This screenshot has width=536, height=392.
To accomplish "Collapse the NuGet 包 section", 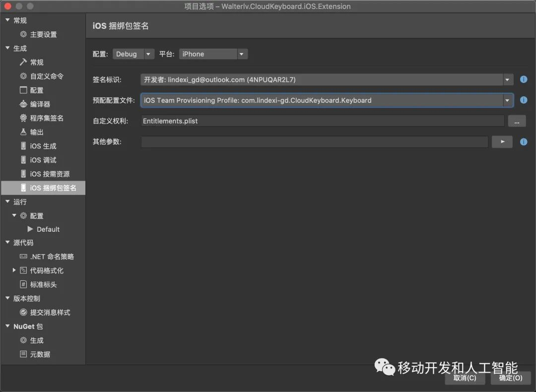I will tap(7, 326).
